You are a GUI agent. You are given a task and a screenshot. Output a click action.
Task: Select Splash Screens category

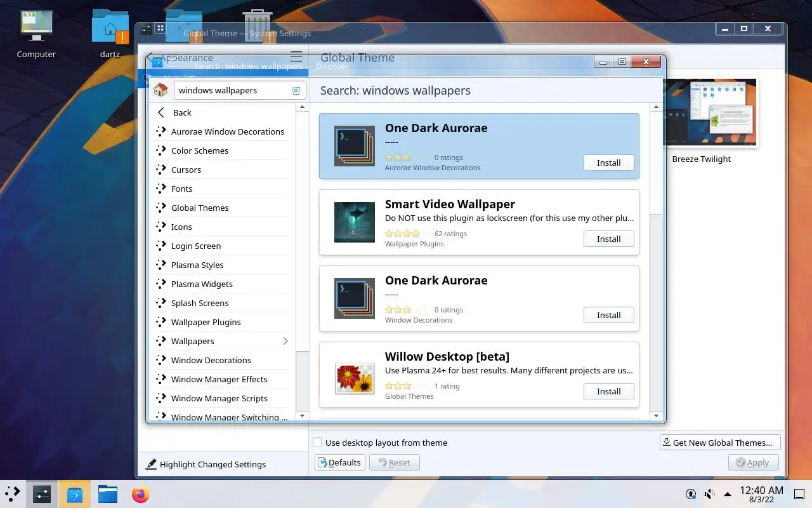coord(222,303)
